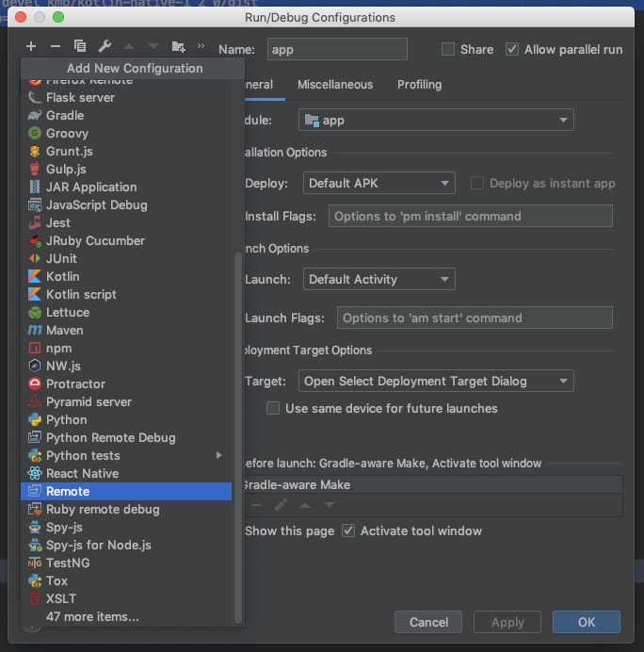This screenshot has height=652, width=644.
Task: Select the highlighted Remote configuration
Action: [x=126, y=492]
